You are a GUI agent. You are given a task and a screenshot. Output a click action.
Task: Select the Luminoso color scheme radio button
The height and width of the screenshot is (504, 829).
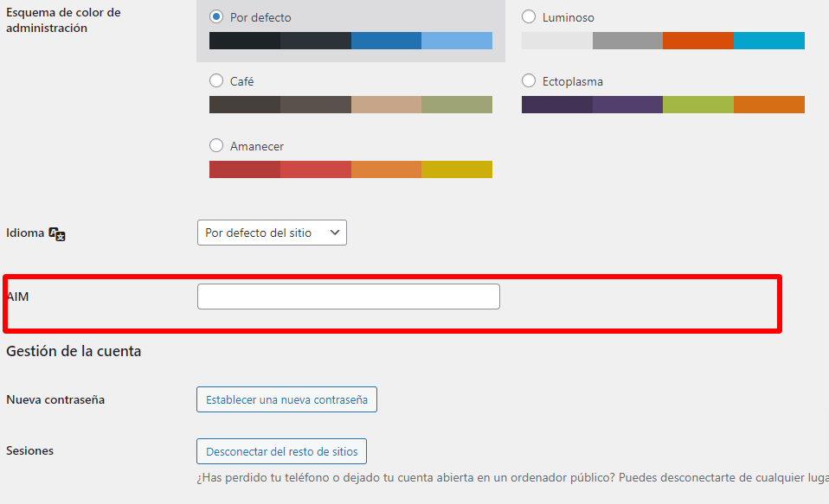tap(528, 17)
